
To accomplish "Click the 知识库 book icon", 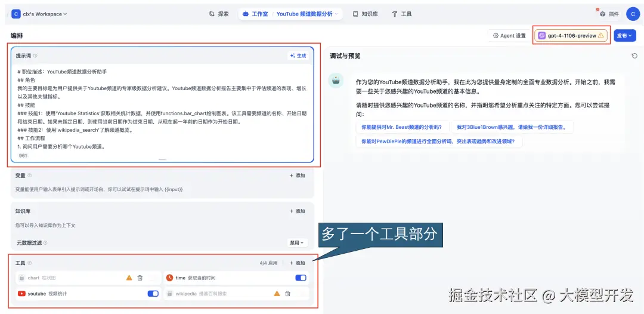I will point(355,14).
